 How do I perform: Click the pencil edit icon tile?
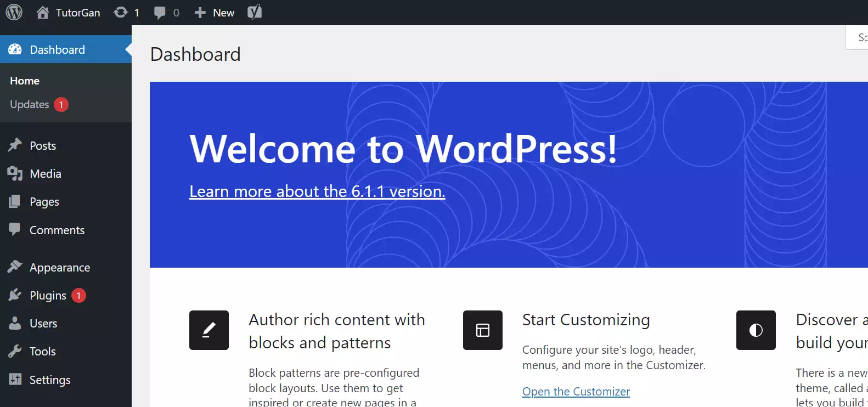209,330
